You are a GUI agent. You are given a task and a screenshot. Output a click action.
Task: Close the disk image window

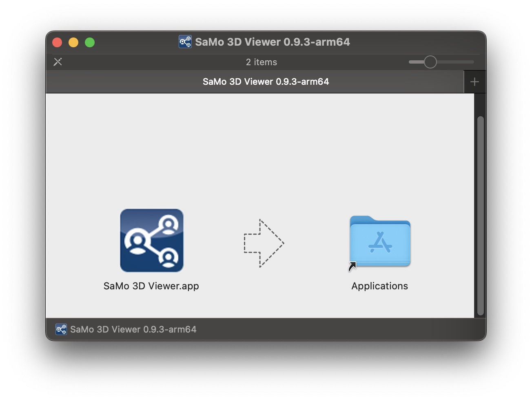point(57,42)
